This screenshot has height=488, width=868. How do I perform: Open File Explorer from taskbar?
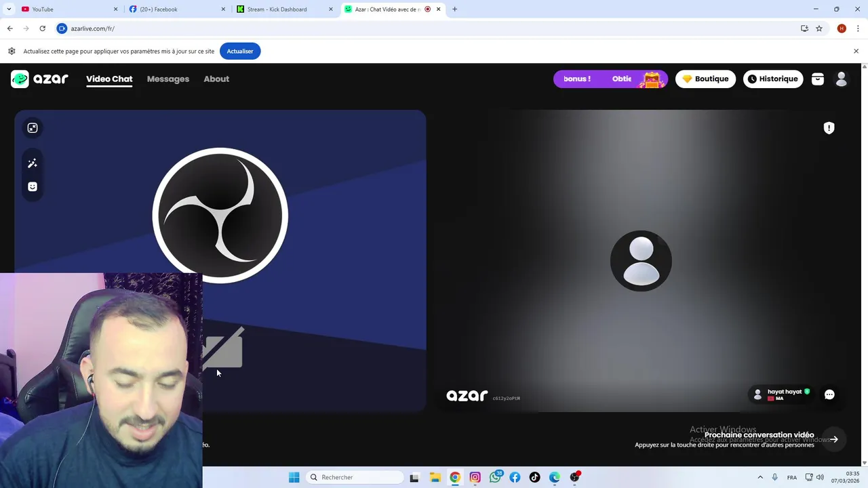435,477
